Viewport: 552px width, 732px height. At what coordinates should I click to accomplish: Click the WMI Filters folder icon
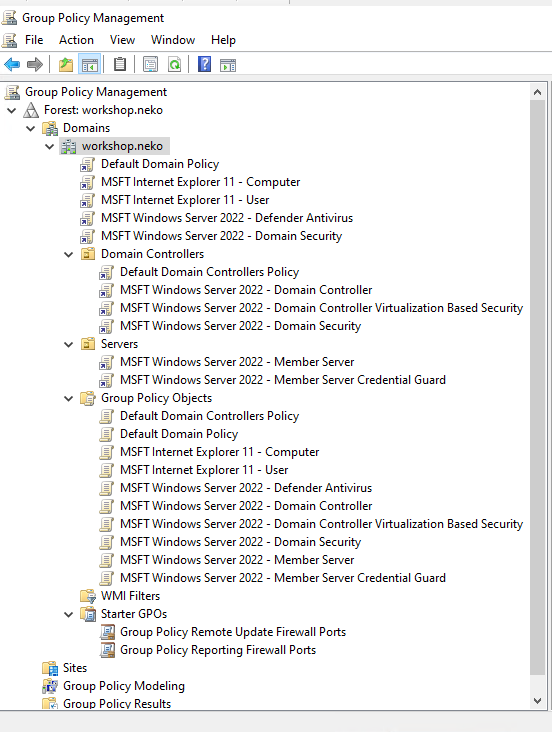(x=88, y=596)
